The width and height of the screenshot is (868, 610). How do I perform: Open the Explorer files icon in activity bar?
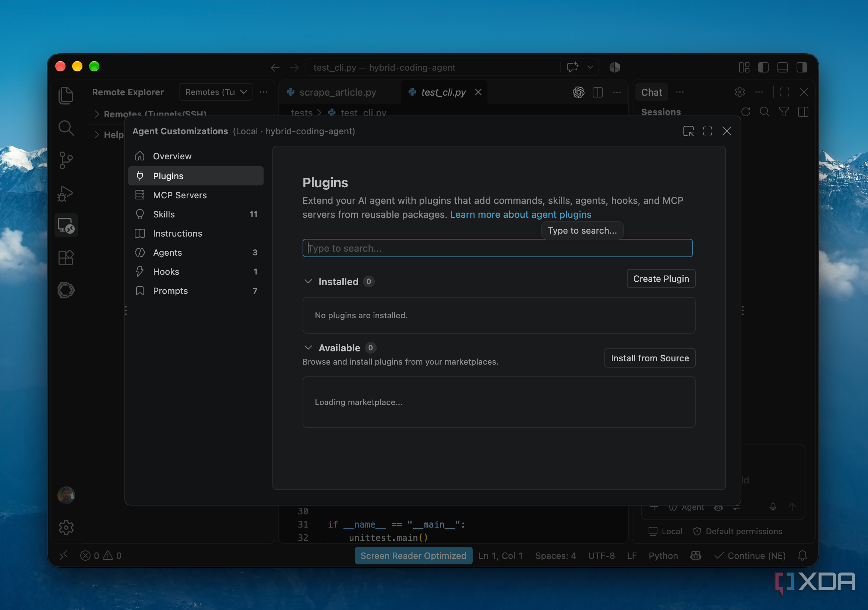click(66, 95)
